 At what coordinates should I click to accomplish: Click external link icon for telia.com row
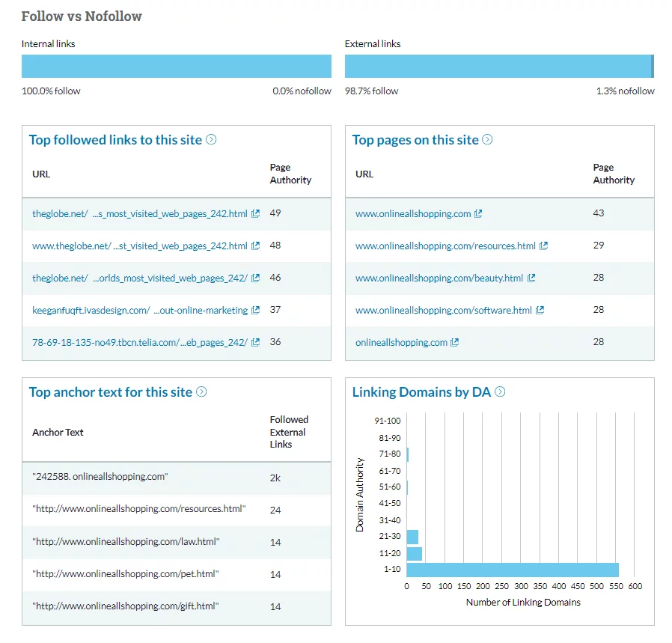(255, 342)
